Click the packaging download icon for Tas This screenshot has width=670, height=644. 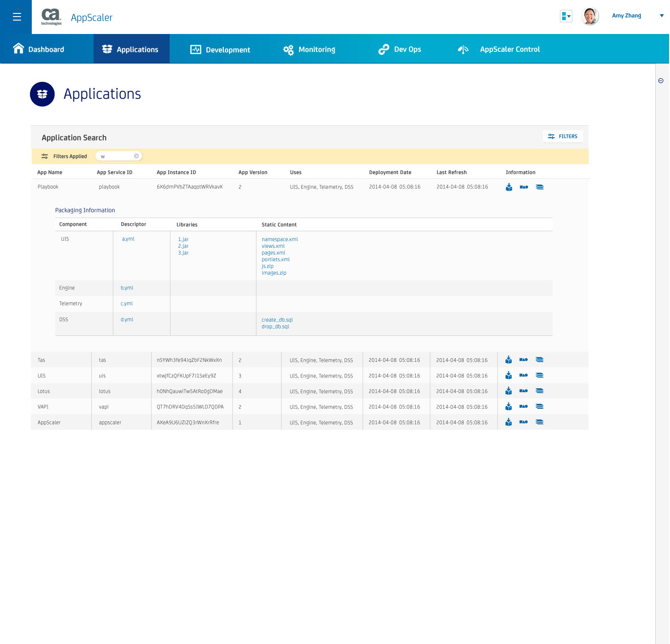pos(508,360)
